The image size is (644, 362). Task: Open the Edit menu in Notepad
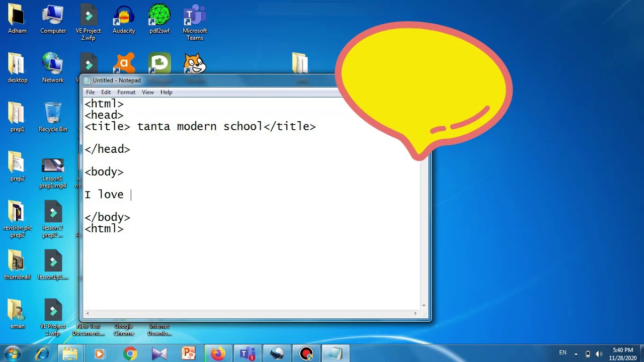pyautogui.click(x=106, y=92)
